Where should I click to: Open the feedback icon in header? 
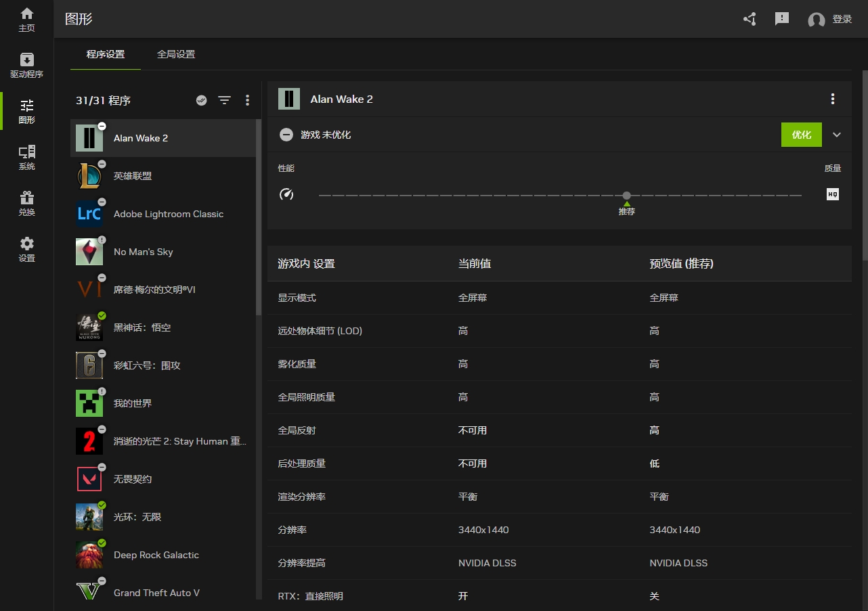(782, 19)
